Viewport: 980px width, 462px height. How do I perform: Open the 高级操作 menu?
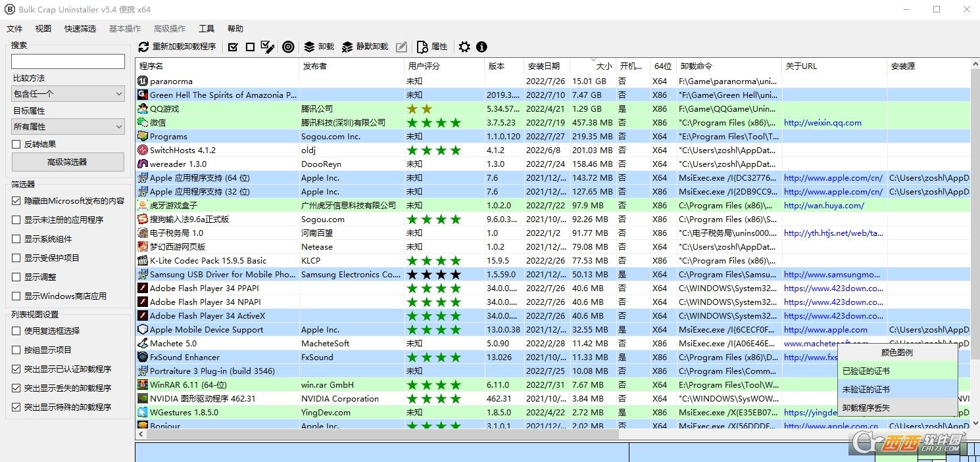170,29
